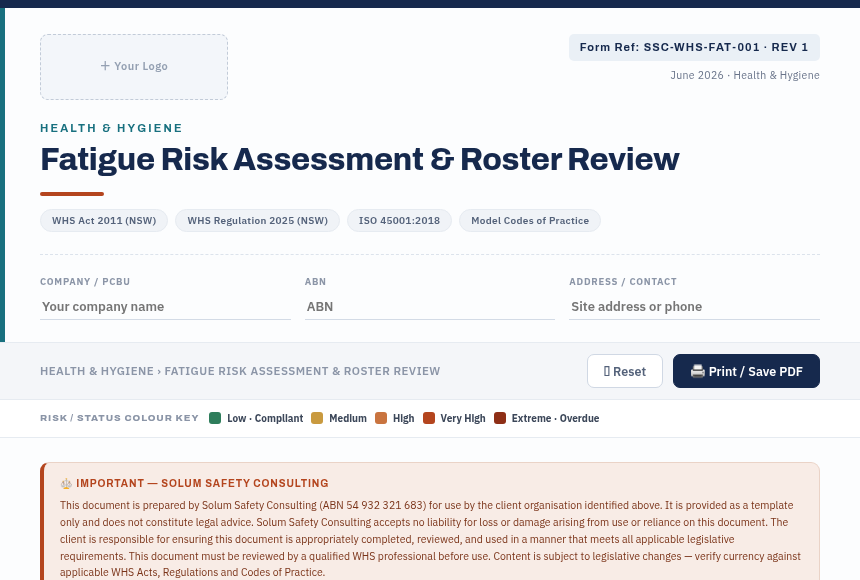
Task: Click the COMPANY / PCBU label
Action: click(85, 281)
